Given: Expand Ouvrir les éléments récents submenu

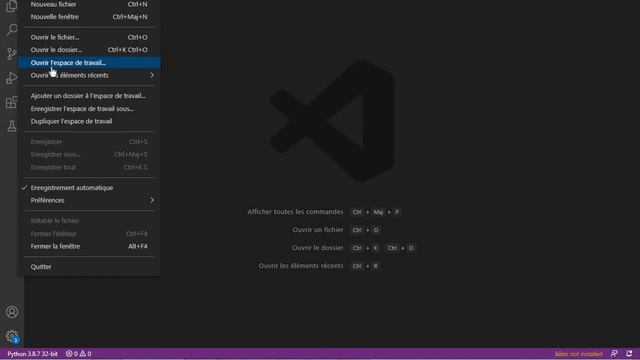Looking at the screenshot, I should (89, 75).
